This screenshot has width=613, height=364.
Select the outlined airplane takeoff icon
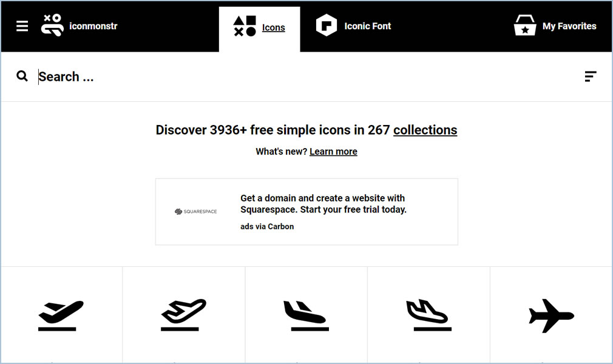[x=183, y=315]
